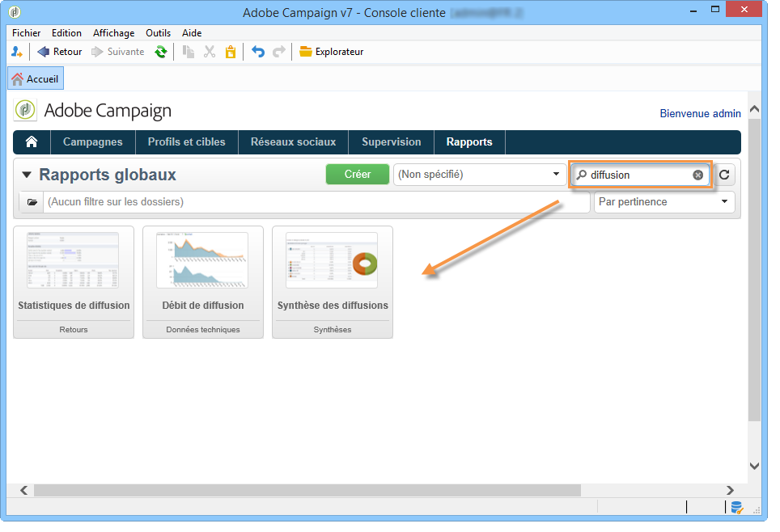Select the Accueil tab
This screenshot has height=532, width=780.
point(36,79)
